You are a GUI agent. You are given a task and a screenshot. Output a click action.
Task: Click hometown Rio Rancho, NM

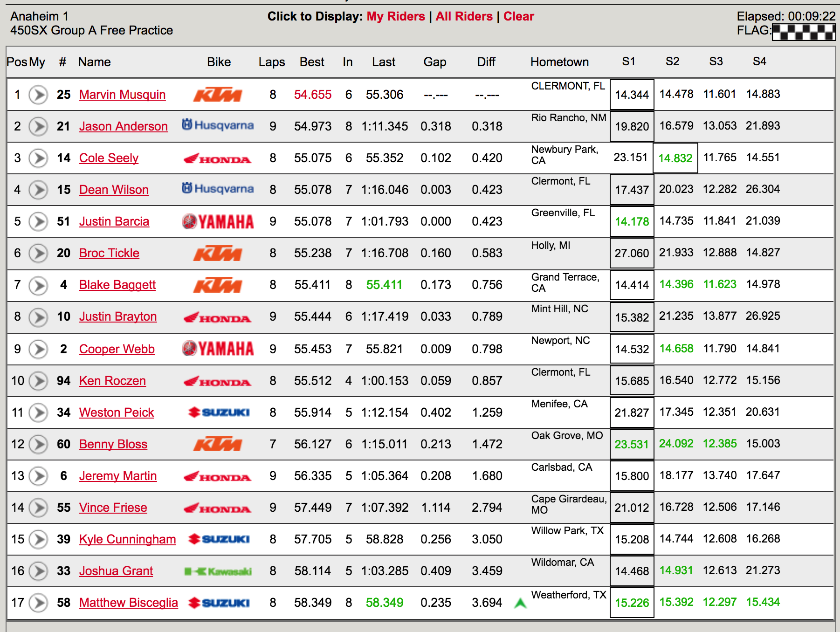[x=569, y=118]
